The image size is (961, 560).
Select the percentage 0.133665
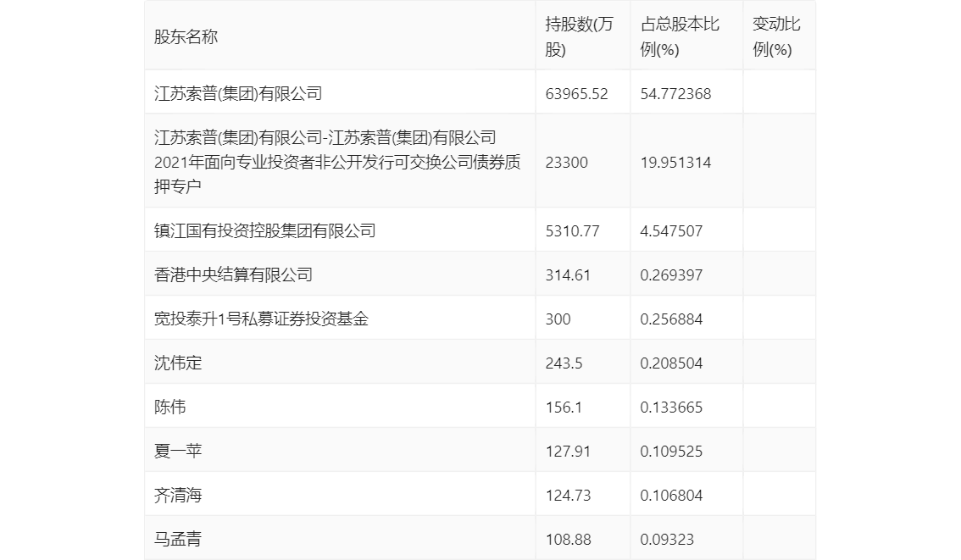[671, 408]
